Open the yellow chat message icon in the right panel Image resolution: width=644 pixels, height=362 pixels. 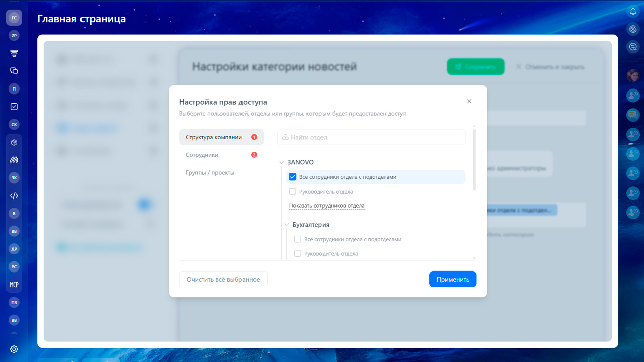coord(633,115)
